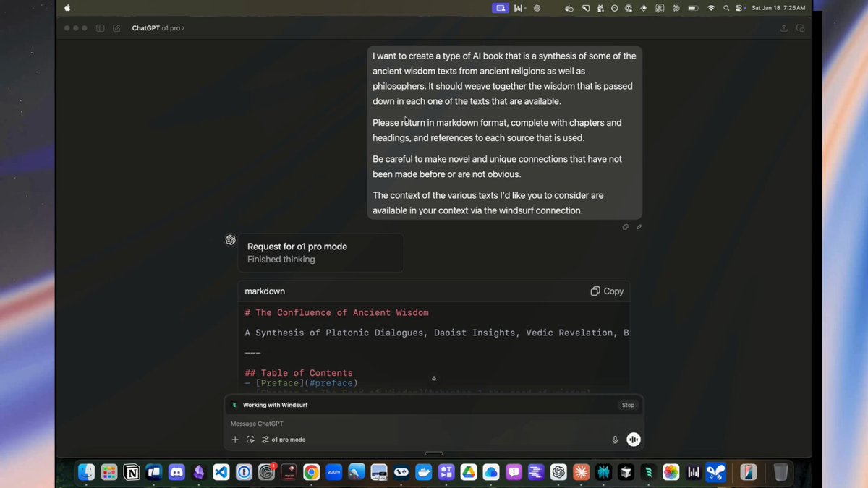Image resolution: width=868 pixels, height=488 pixels.
Task: Click the share icon in title bar
Action: tap(784, 28)
